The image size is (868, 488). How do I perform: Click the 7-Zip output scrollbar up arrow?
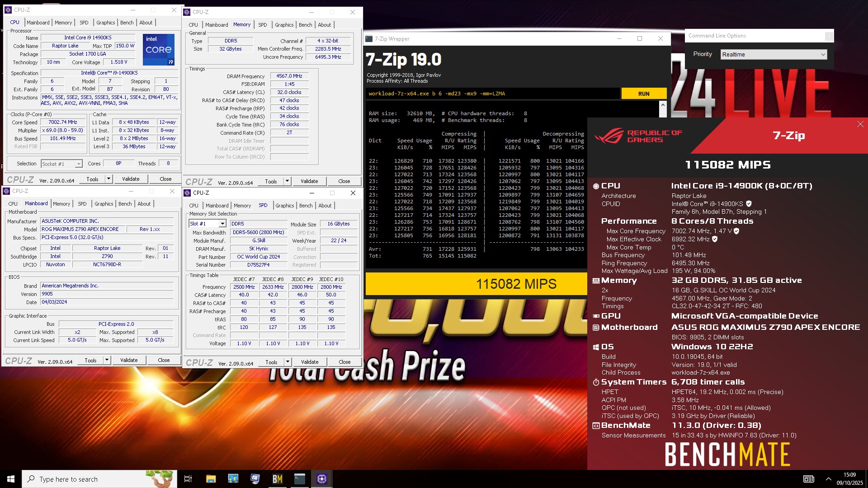(x=663, y=105)
